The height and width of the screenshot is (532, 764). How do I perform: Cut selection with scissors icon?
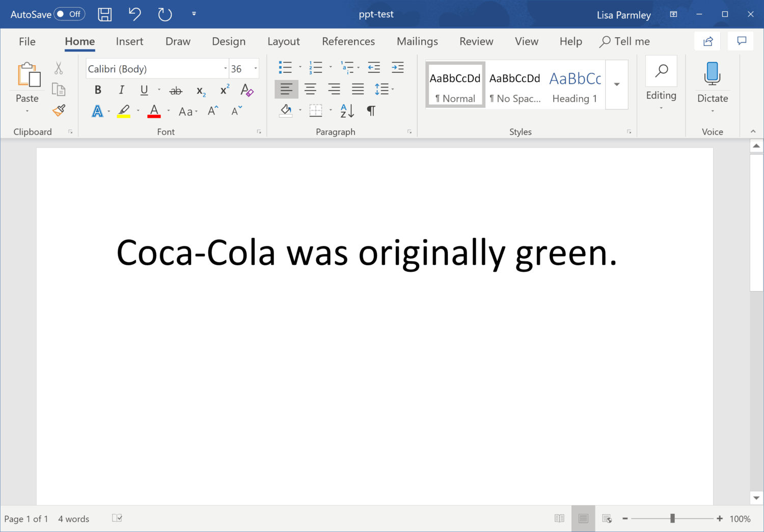pos(59,68)
